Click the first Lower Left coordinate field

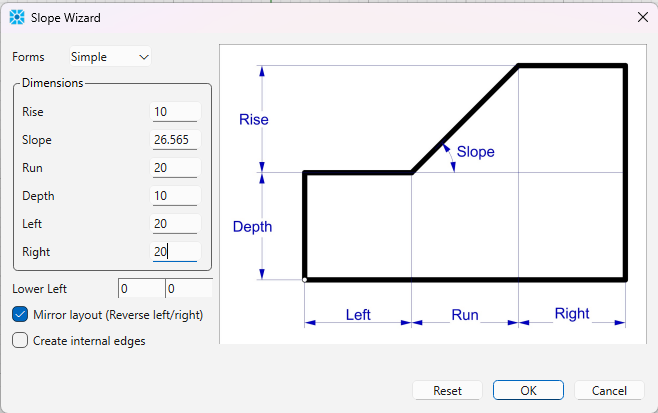point(140,289)
